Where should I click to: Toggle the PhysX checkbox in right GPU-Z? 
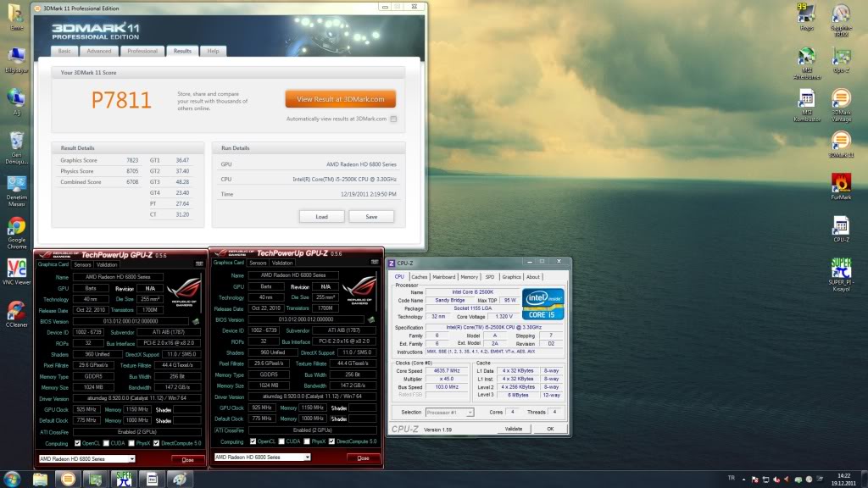coord(311,441)
